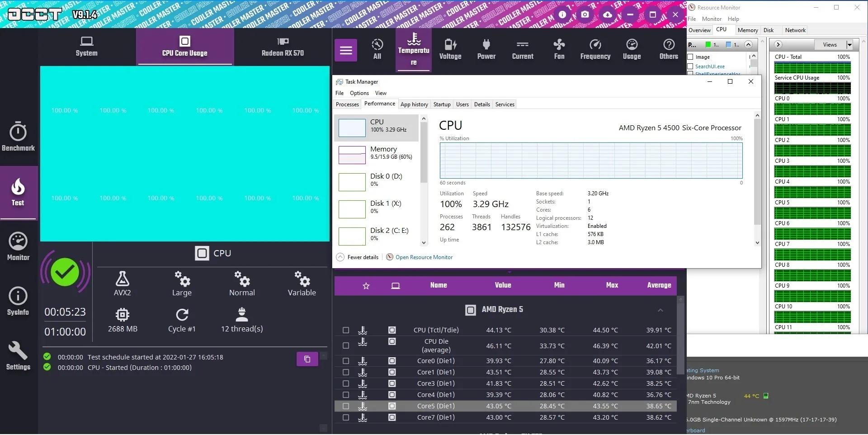Open Memory tab in Resource Monitor
This screenshot has width=868, height=435.
[x=748, y=30]
